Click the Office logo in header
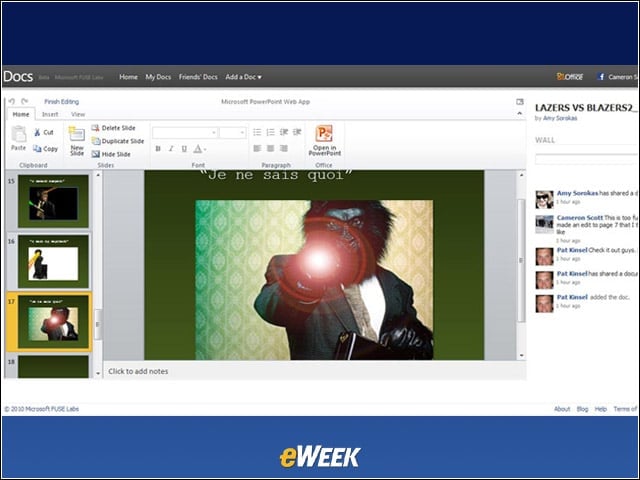The width and height of the screenshot is (640, 480). [x=570, y=76]
